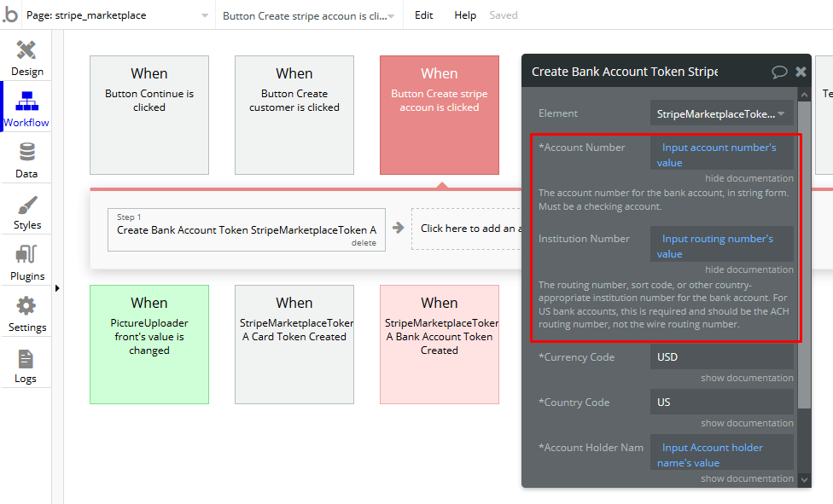833x504 pixels.
Task: Edit the Account Holder Name dynamic value
Action: tap(721, 453)
